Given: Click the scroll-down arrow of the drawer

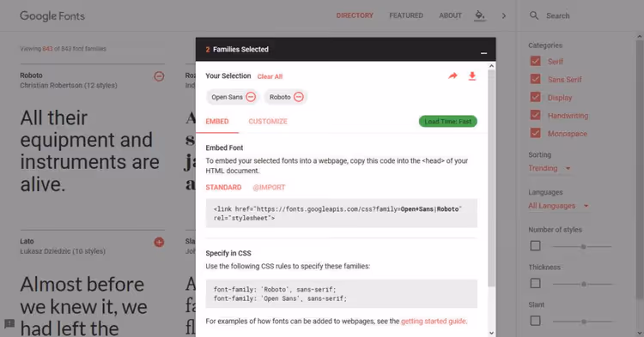Looking at the screenshot, I should [491, 333].
